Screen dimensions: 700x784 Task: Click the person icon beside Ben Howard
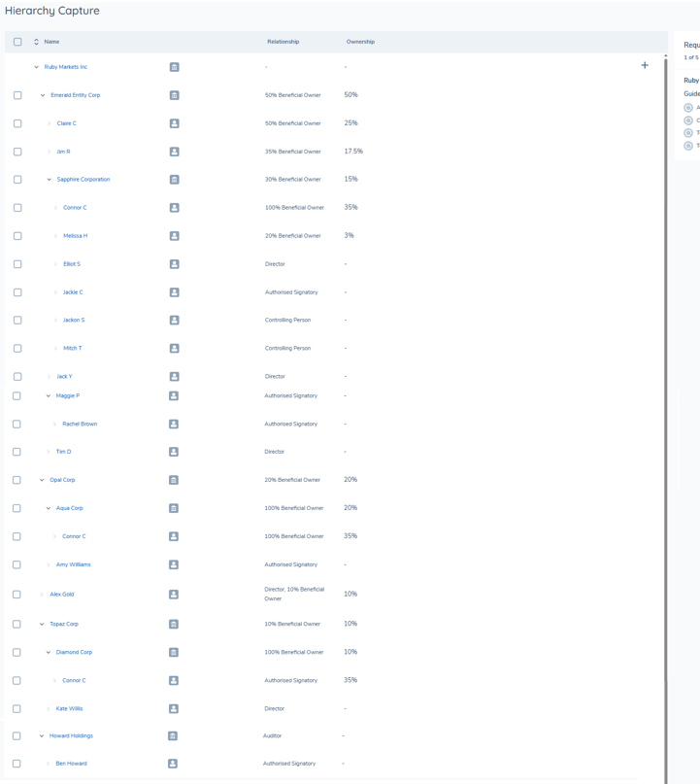(x=173, y=764)
